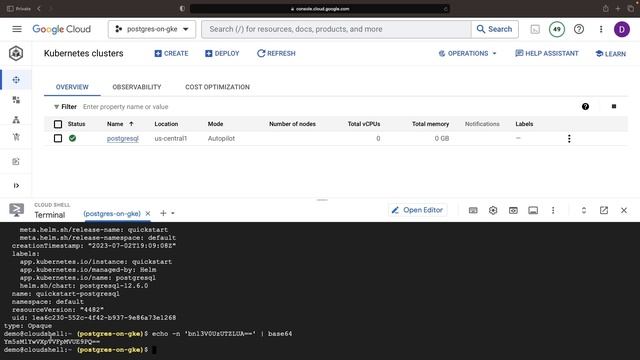
Task: Switch to the COST OPTIMIZATION tab
Action: (217, 87)
